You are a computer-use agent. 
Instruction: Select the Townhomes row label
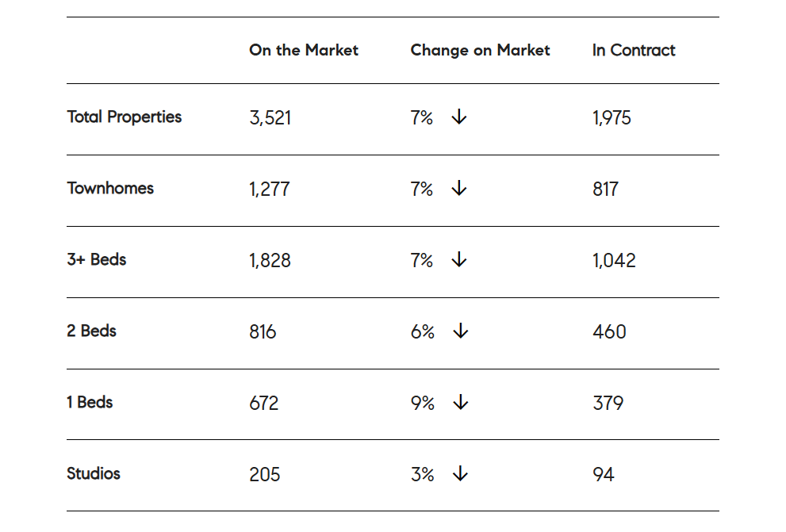(x=110, y=189)
